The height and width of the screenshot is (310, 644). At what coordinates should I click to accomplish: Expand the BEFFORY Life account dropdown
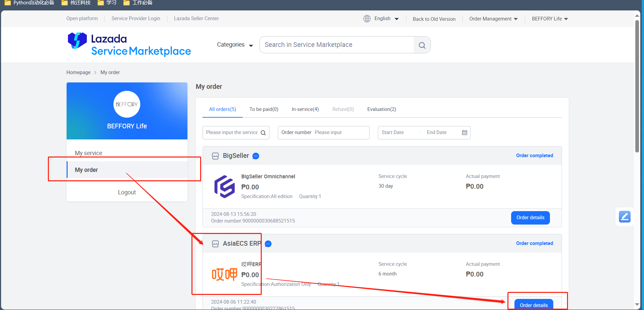coord(550,19)
